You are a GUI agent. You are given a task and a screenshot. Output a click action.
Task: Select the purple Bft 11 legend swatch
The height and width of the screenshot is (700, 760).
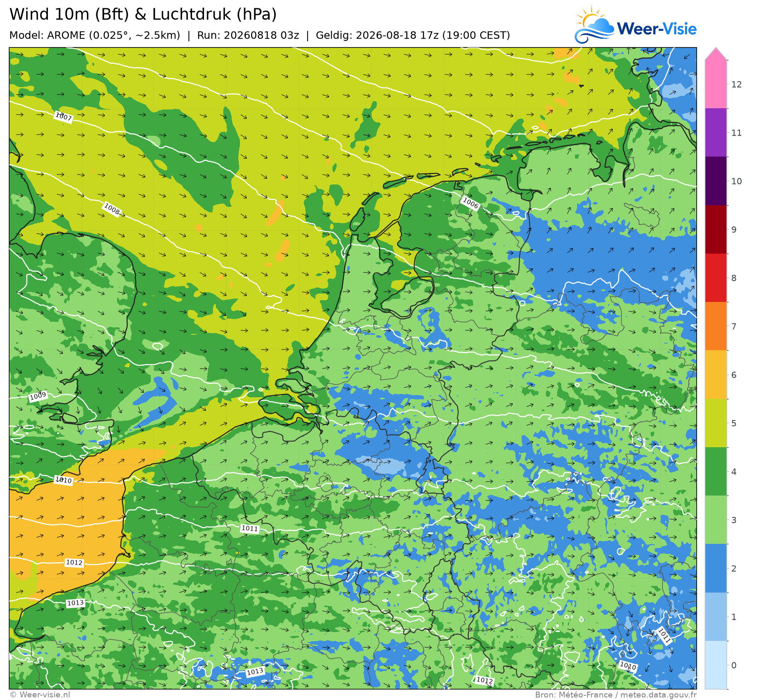pyautogui.click(x=716, y=132)
